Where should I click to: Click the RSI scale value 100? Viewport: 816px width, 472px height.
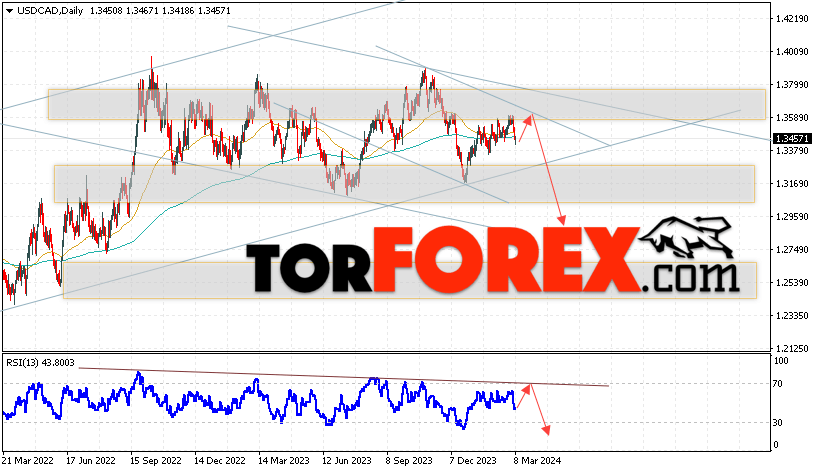tap(781, 361)
